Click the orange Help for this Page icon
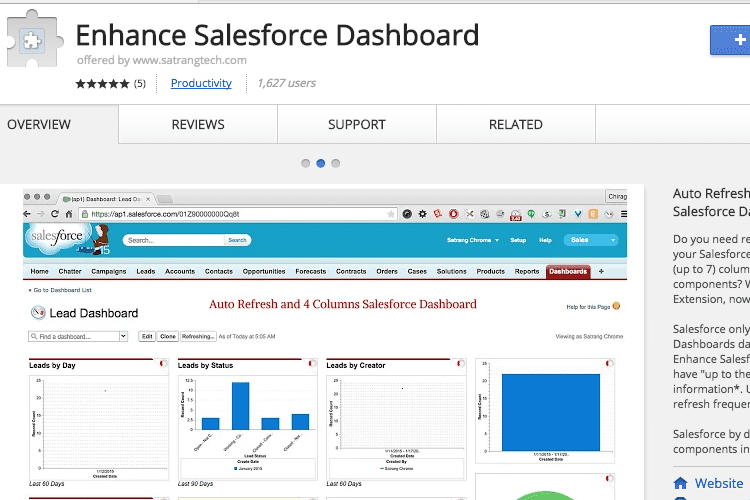 (x=617, y=306)
